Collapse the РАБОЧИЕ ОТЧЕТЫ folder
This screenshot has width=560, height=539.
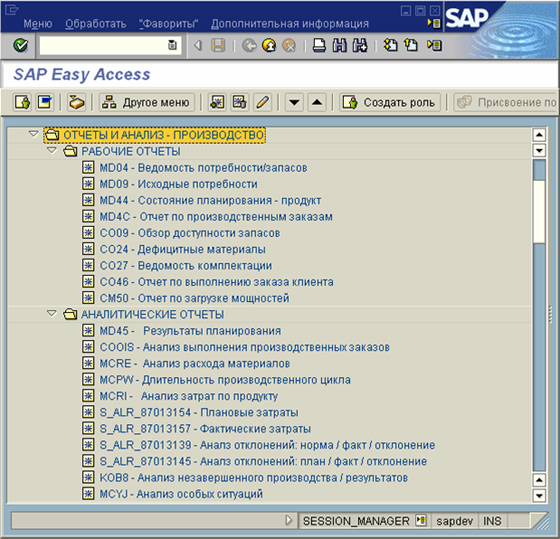(52, 150)
